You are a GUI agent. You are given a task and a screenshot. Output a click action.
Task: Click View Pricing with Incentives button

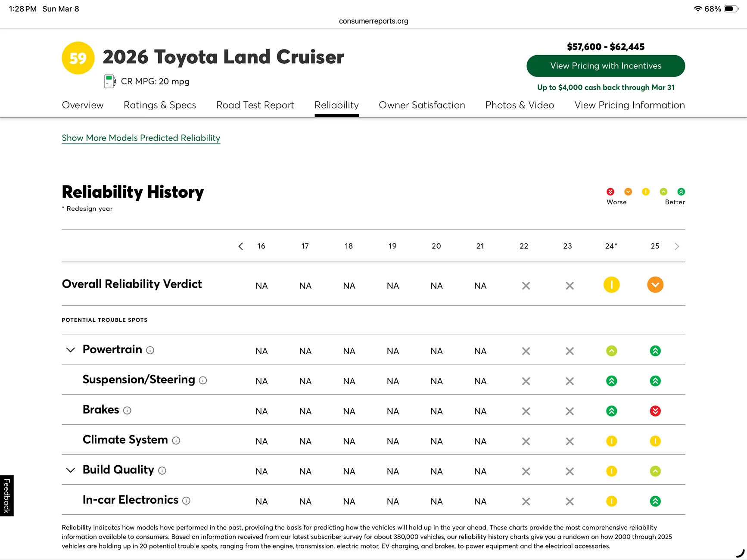pos(605,66)
